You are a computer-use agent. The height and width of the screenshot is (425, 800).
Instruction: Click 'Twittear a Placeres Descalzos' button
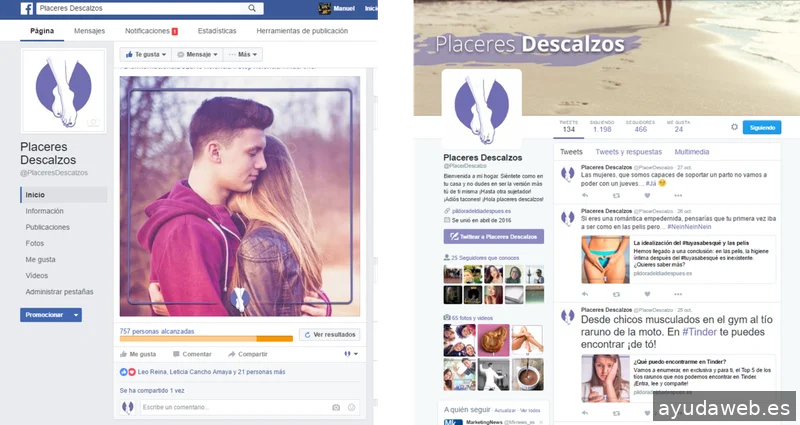[493, 237]
